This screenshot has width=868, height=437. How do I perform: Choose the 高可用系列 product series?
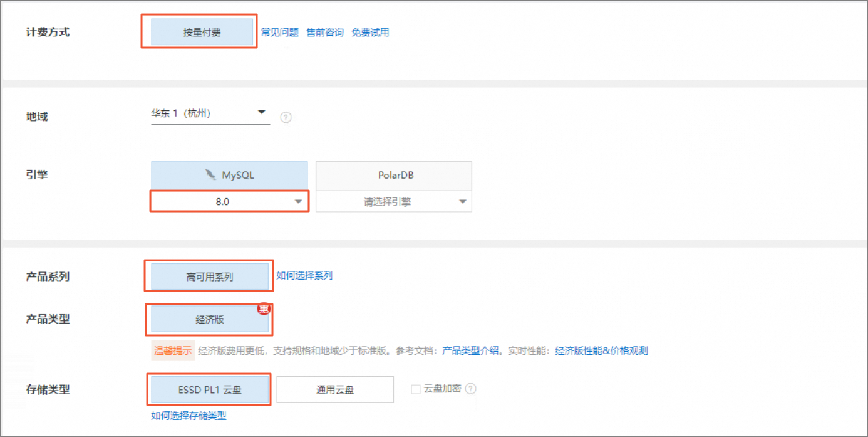pos(210,276)
